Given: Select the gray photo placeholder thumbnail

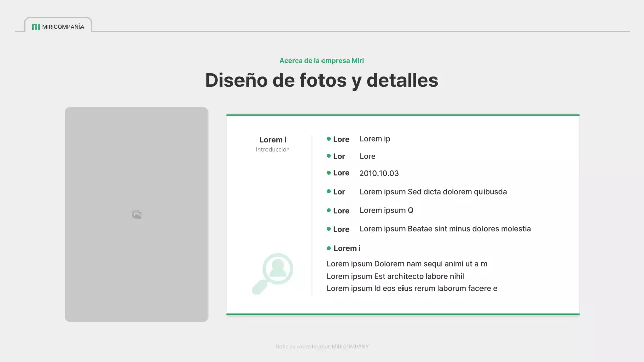Looking at the screenshot, I should 136,214.
